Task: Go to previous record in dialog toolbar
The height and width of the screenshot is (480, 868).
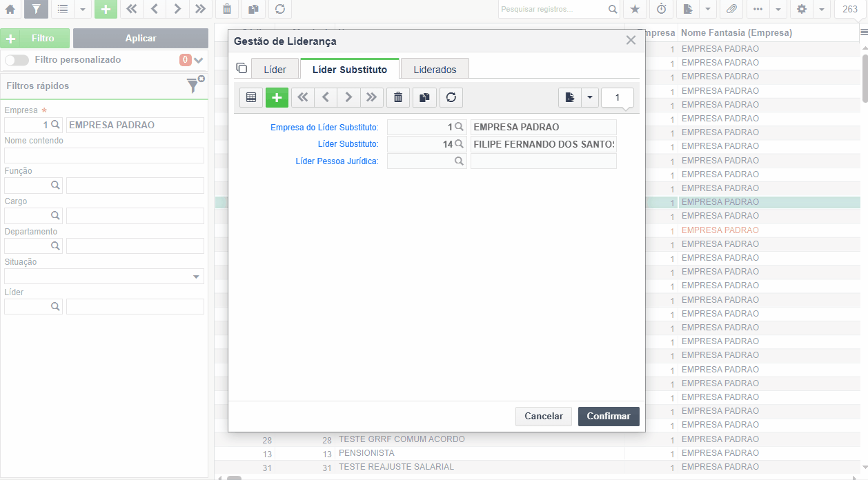Action: (x=326, y=97)
